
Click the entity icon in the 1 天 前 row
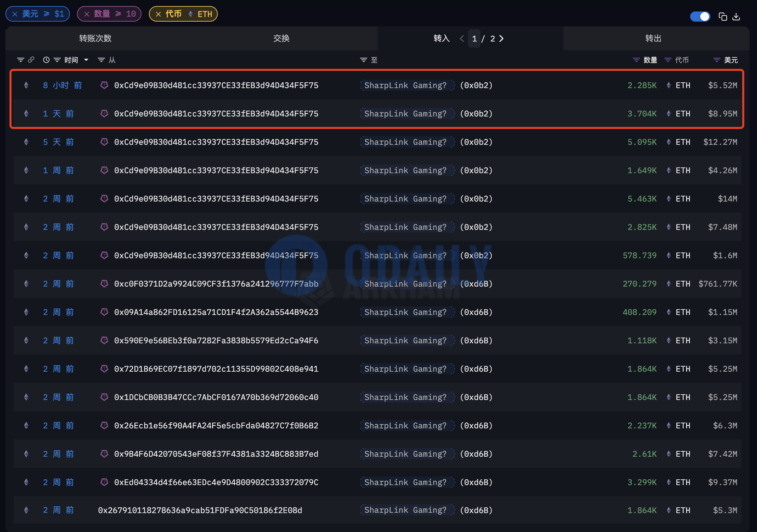pos(104,114)
